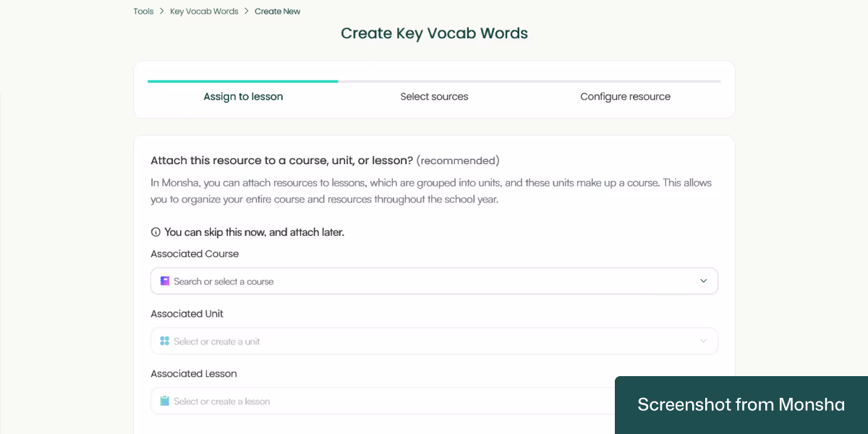The height and width of the screenshot is (434, 868).
Task: Focus the Search or select a course field
Action: coord(434,281)
